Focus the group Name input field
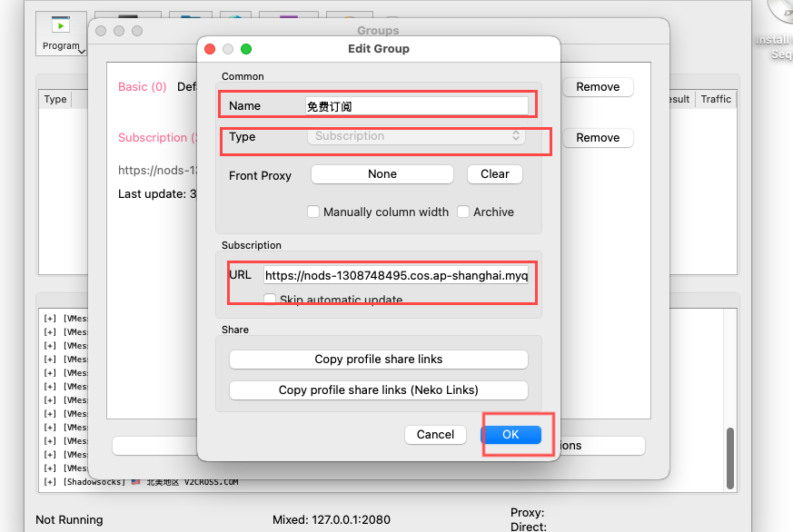The image size is (793, 532). click(417, 106)
